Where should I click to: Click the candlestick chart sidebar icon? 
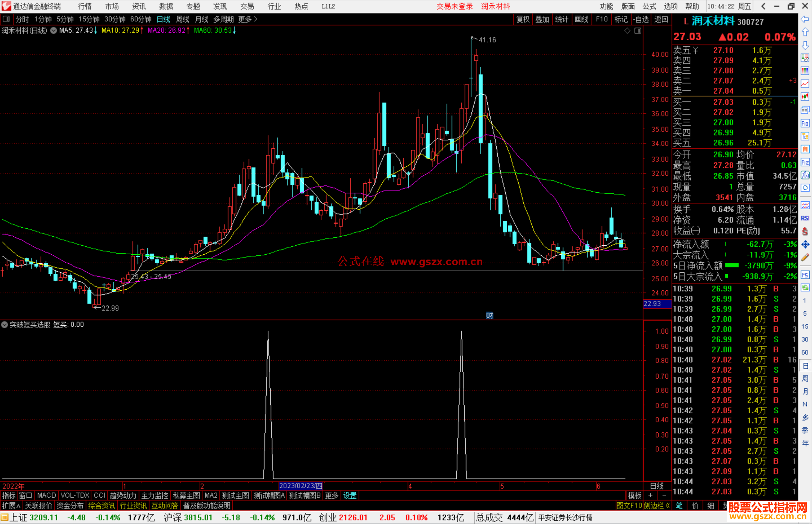[x=805, y=97]
